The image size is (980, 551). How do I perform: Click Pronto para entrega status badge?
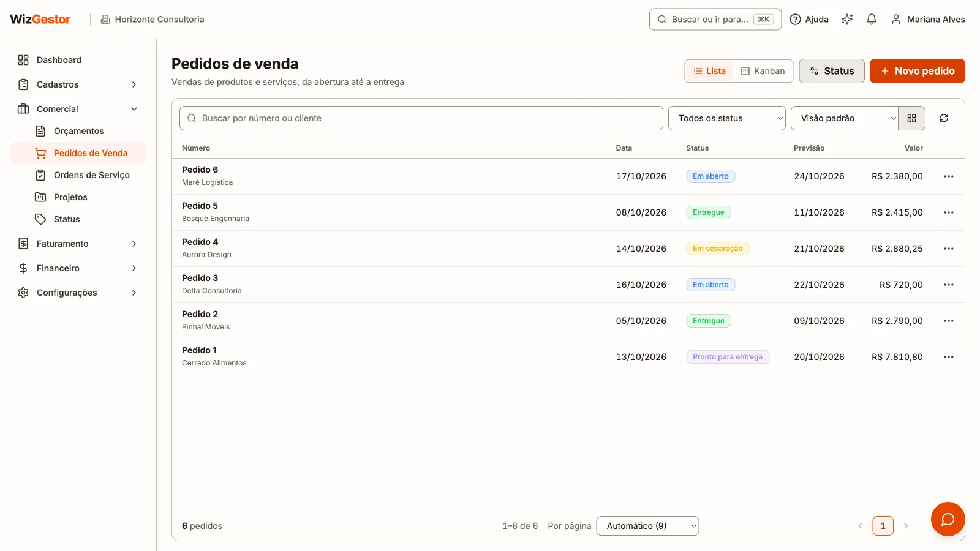tap(728, 357)
